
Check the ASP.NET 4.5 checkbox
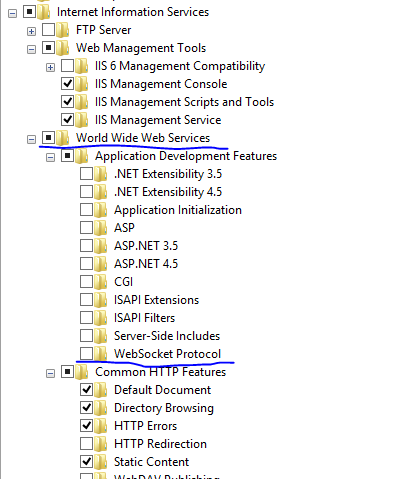pyautogui.click(x=86, y=264)
